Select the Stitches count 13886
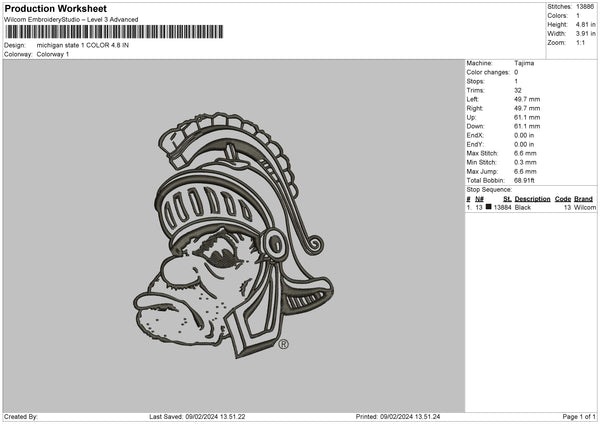This screenshot has width=600, height=424. pyautogui.click(x=585, y=7)
